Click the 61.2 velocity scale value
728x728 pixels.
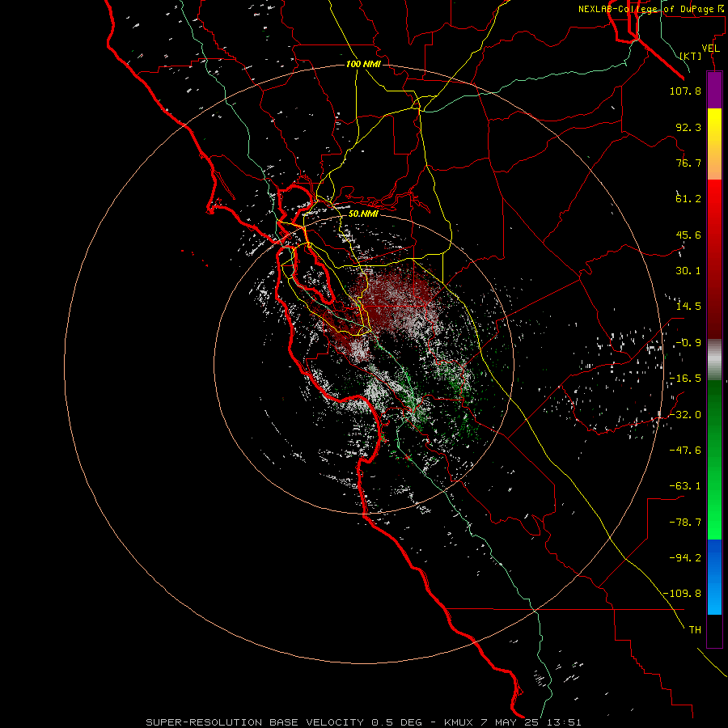[688, 199]
